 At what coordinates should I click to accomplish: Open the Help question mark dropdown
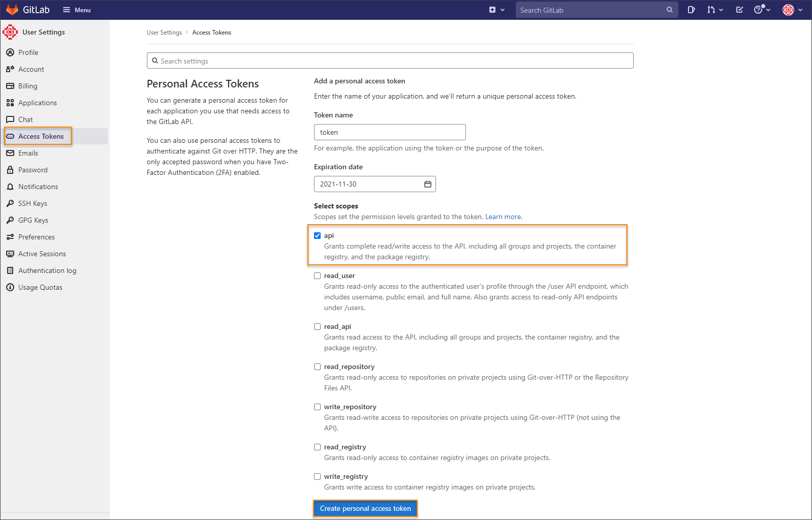762,10
